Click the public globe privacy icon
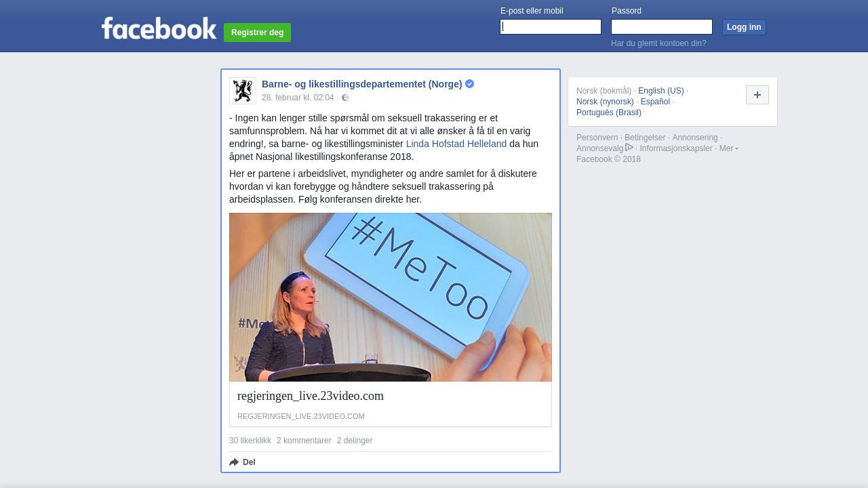This screenshot has width=868, height=488. coord(345,98)
